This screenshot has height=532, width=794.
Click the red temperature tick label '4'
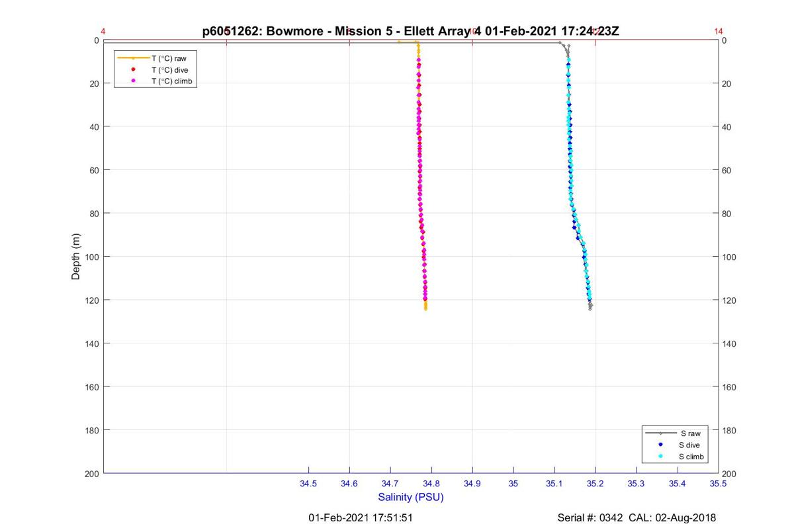tap(103, 31)
